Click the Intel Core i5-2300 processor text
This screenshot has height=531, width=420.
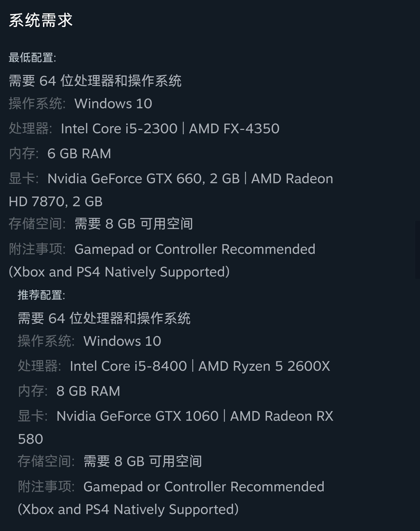tap(119, 129)
